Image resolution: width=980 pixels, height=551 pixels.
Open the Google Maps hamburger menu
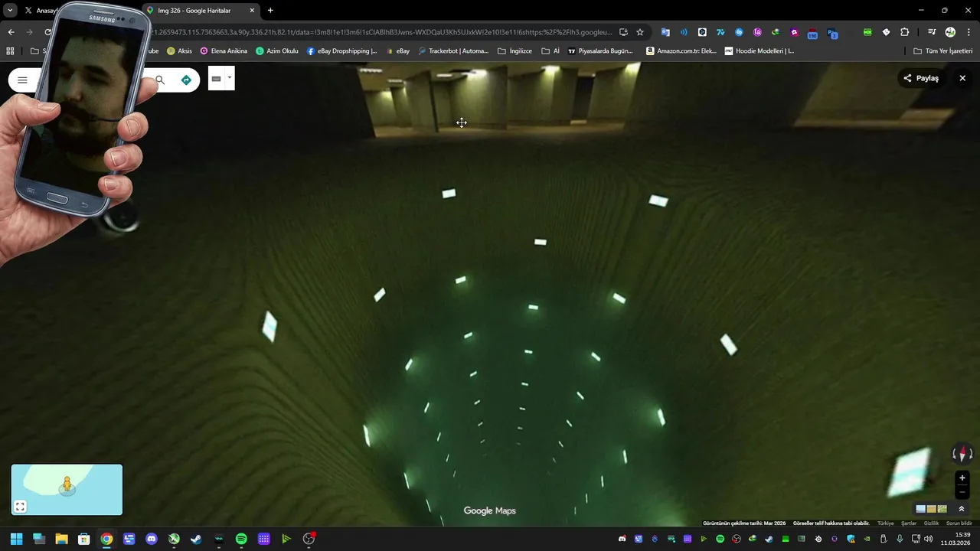click(22, 80)
